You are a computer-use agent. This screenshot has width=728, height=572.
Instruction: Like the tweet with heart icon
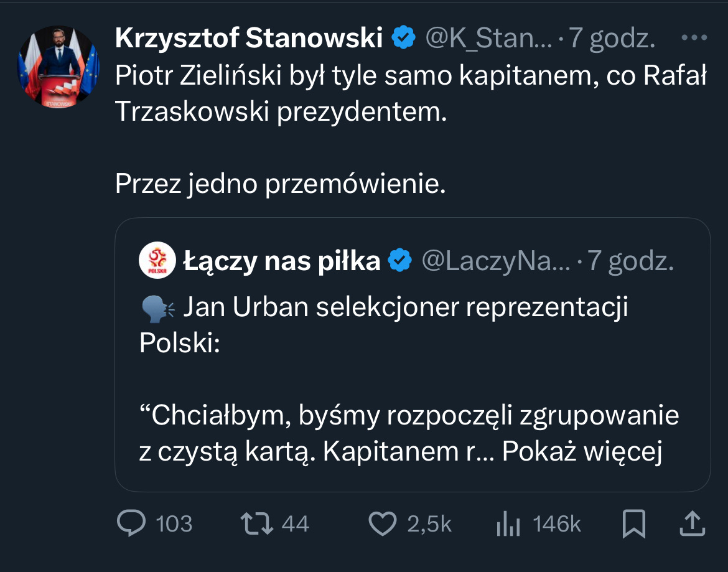383,523
